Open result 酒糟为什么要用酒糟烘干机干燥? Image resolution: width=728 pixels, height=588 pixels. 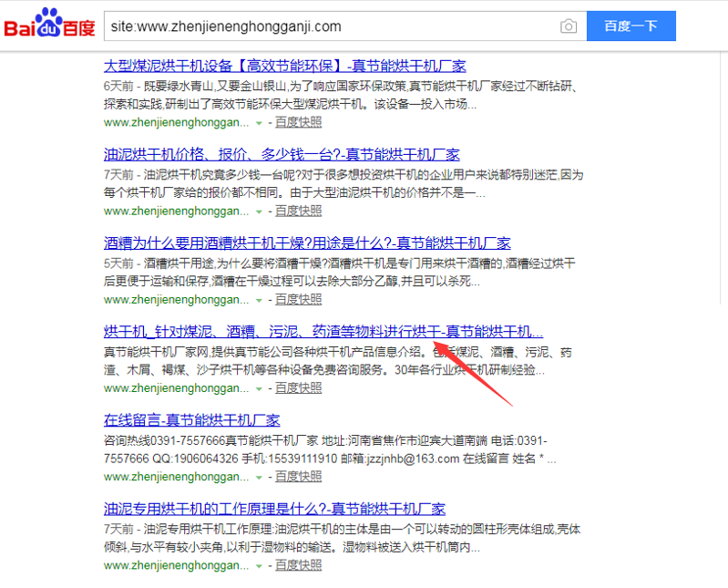tap(307, 242)
